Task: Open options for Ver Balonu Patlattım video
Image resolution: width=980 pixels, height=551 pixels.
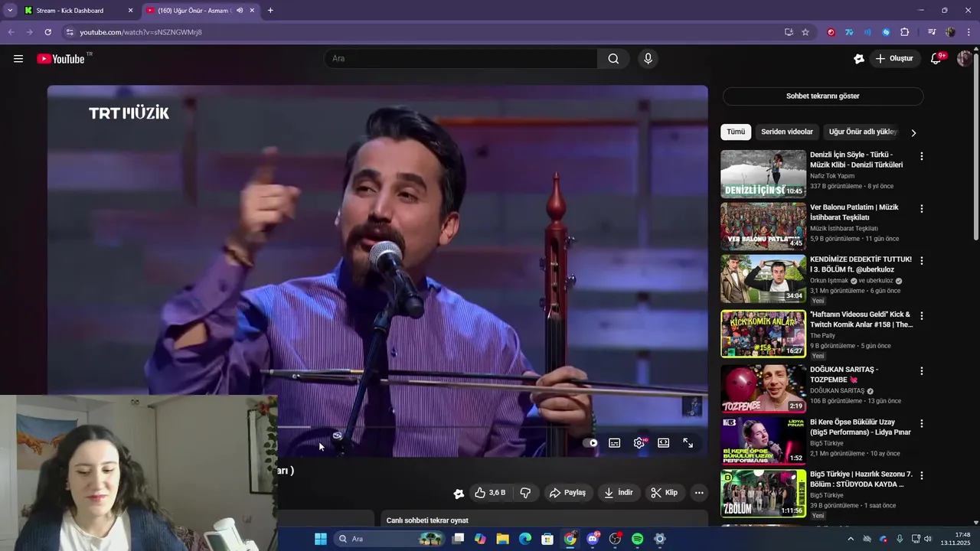Action: tap(922, 208)
